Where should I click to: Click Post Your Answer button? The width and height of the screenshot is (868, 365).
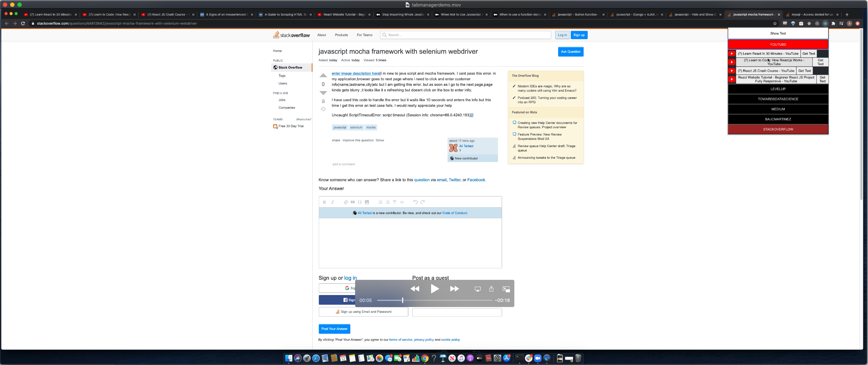coord(334,329)
